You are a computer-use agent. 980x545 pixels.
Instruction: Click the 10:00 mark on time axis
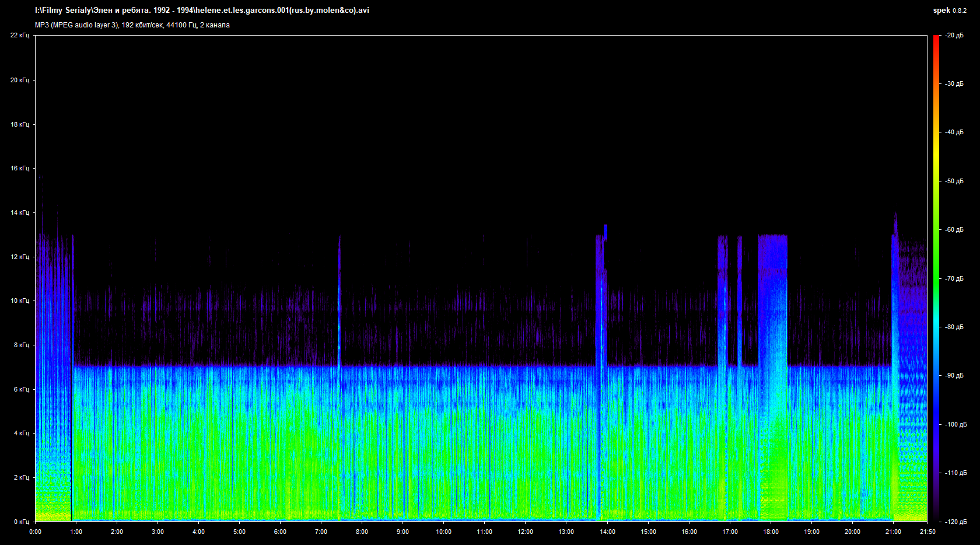(443, 532)
